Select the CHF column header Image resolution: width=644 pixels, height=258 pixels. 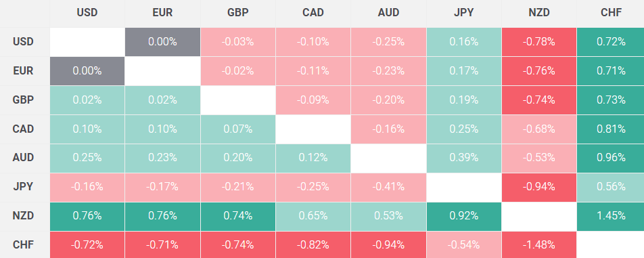click(611, 13)
